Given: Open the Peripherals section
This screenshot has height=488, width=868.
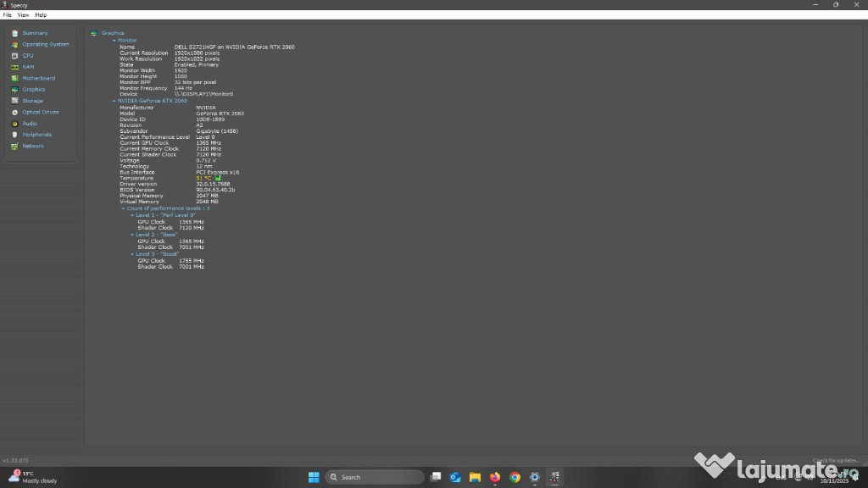Looking at the screenshot, I should pyautogui.click(x=36, y=135).
